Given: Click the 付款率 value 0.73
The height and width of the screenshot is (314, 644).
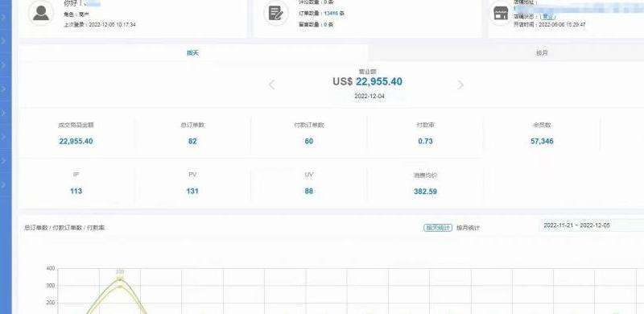Looking at the screenshot, I should pos(425,142).
